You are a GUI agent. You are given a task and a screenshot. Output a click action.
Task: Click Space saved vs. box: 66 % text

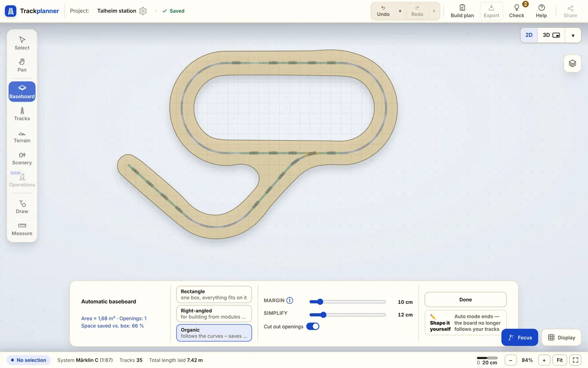[x=112, y=326]
